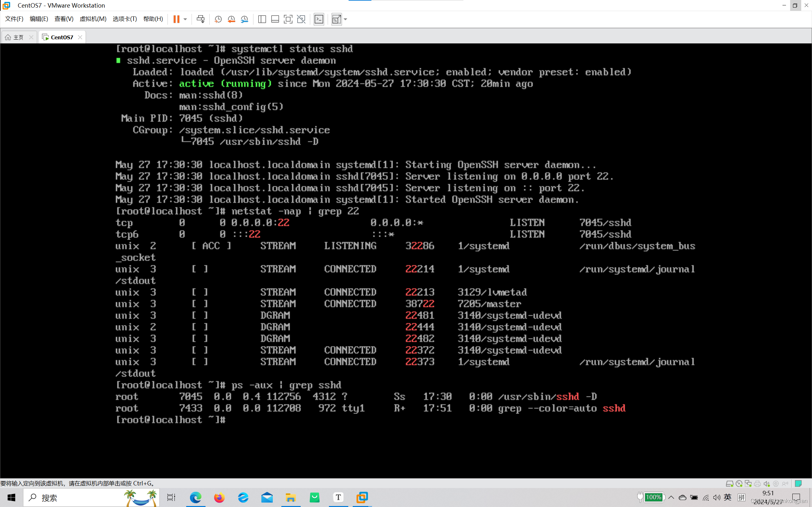812x507 pixels.
Task: Revert the VM to its snapshot
Action: (231, 19)
